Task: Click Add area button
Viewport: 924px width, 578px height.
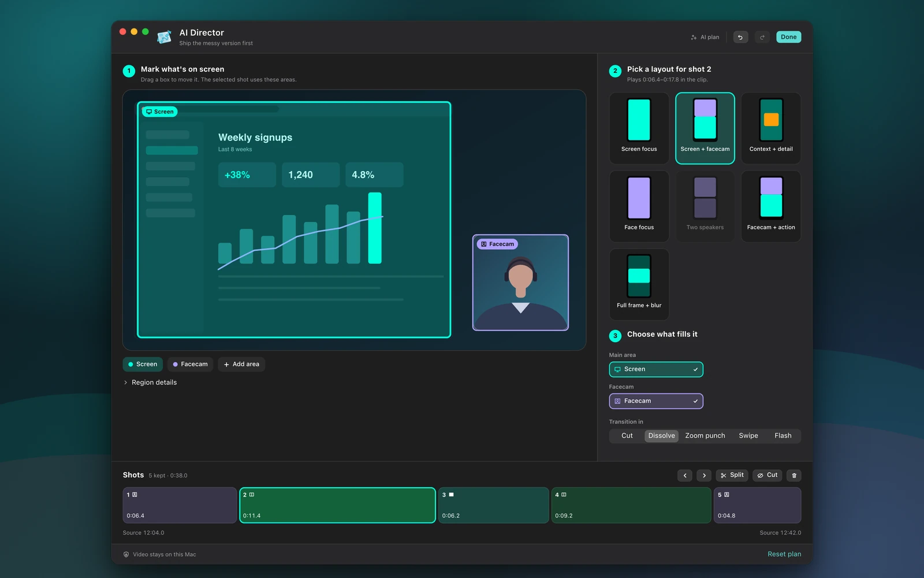Action: coord(241,364)
